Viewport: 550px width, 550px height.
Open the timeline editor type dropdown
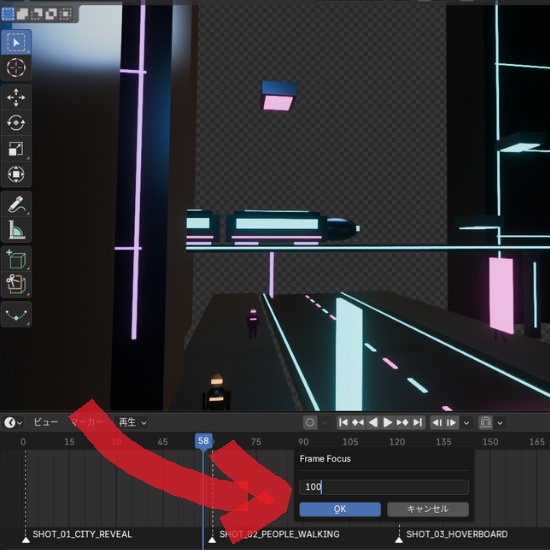click(13, 423)
